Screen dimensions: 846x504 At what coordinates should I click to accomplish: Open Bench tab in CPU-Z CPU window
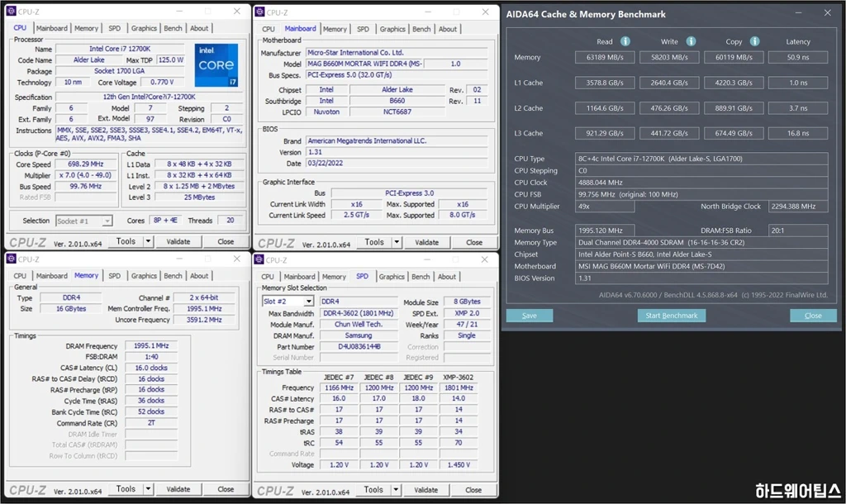click(173, 28)
